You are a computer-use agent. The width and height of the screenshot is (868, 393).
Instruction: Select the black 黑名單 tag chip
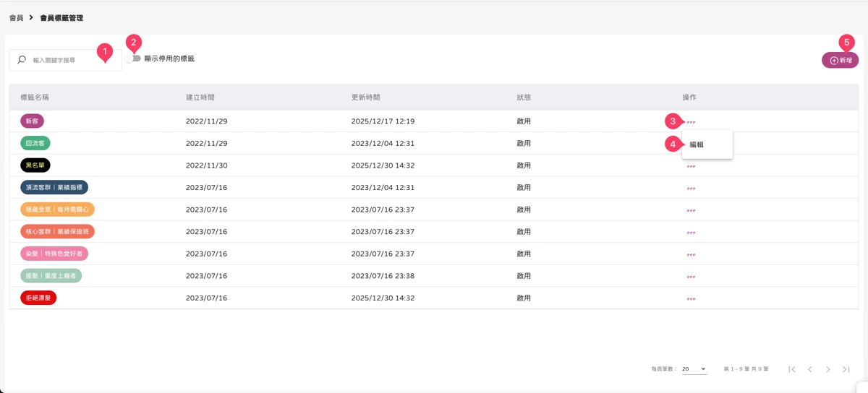pos(35,165)
